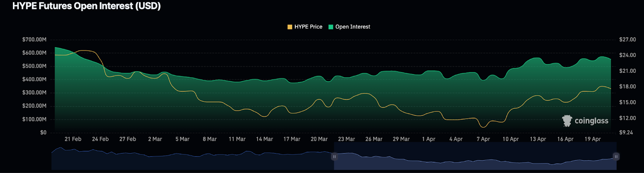This screenshot has height=173, width=644.
Task: Toggle the Open Interest series label
Action: [353, 27]
